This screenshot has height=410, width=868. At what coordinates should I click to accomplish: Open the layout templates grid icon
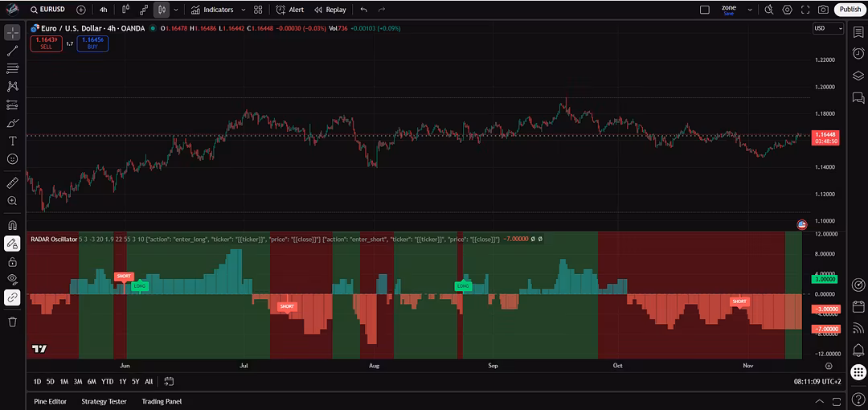pyautogui.click(x=258, y=10)
